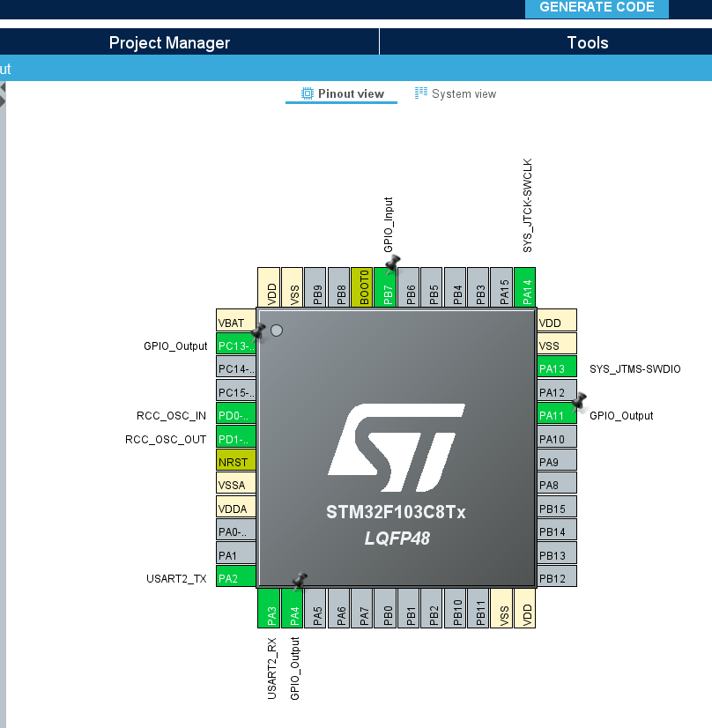Select pin PA7 on the bottom row
Viewport: 712px width, 728px height.
362,608
